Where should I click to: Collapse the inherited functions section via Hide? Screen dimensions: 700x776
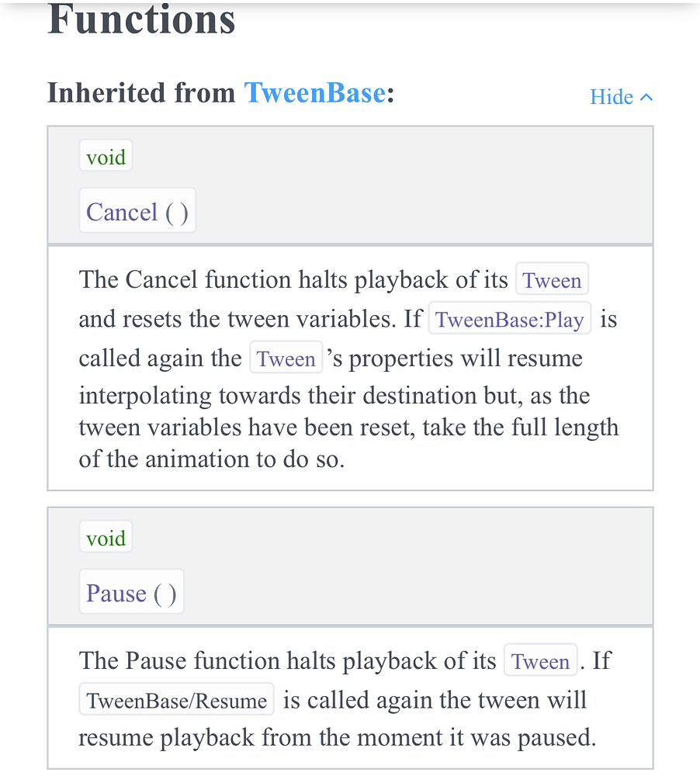click(610, 97)
